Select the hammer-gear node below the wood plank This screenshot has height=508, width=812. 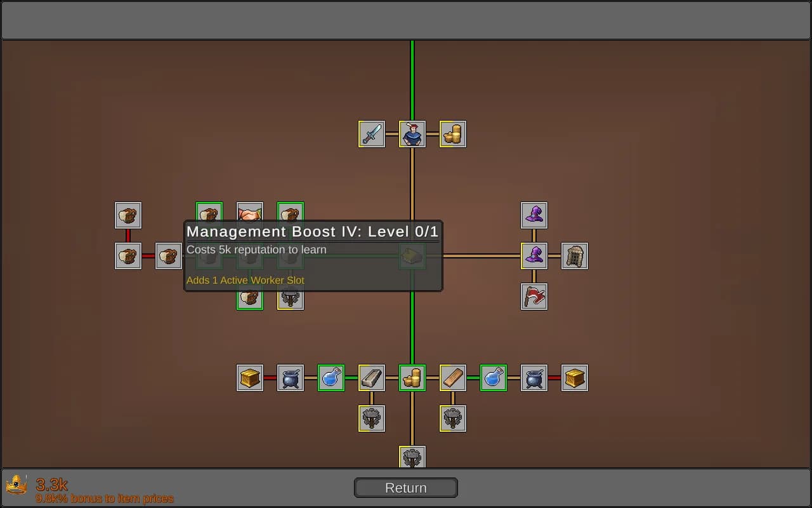coord(453,418)
